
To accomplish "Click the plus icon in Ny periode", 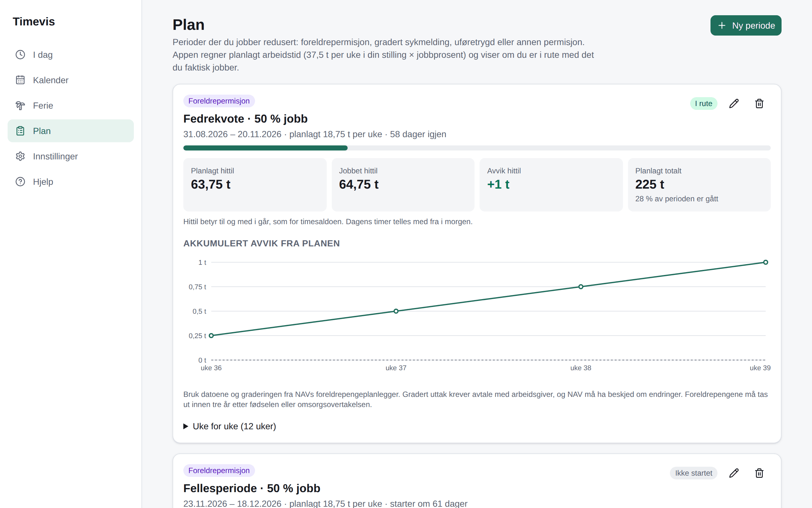I will pyautogui.click(x=722, y=25).
